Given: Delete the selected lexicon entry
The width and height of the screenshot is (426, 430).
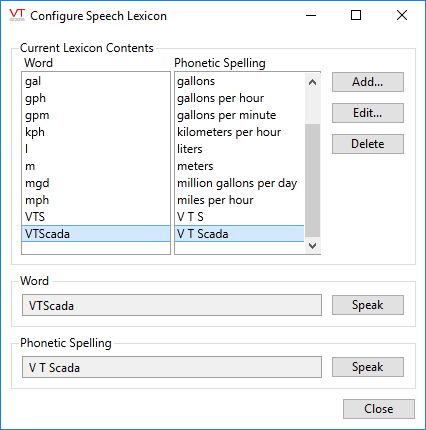Looking at the screenshot, I should point(368,144).
